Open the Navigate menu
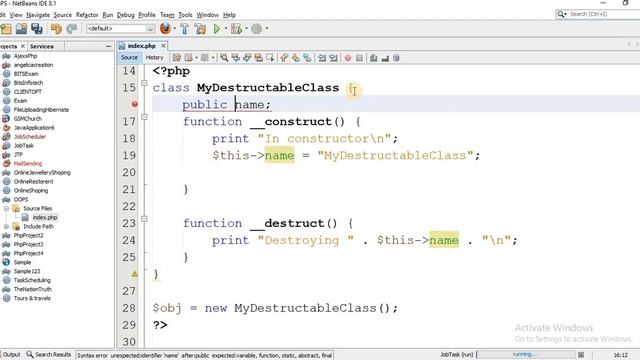 [x=38, y=15]
